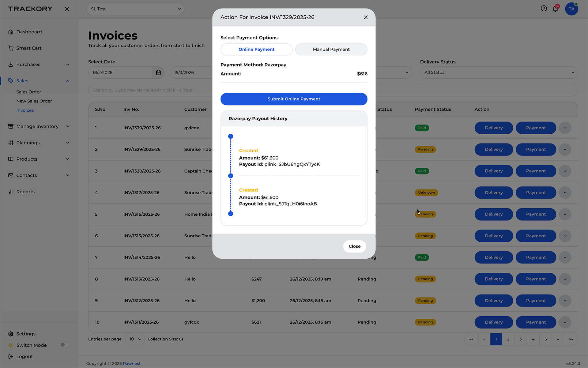Screen dimensions: 588x368
Task: Click the Dashboard home icon
Action: click(x=11, y=32)
